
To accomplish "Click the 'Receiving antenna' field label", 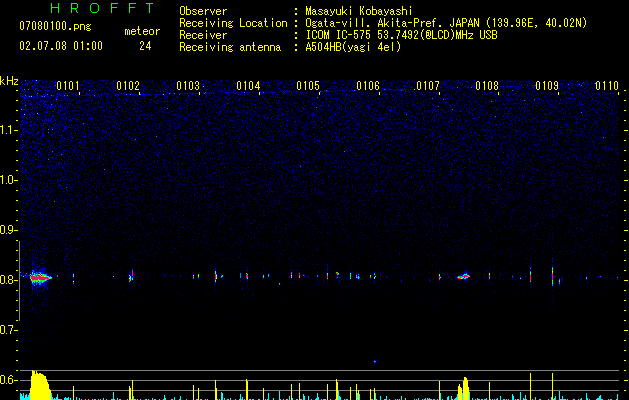I will pyautogui.click(x=230, y=47).
